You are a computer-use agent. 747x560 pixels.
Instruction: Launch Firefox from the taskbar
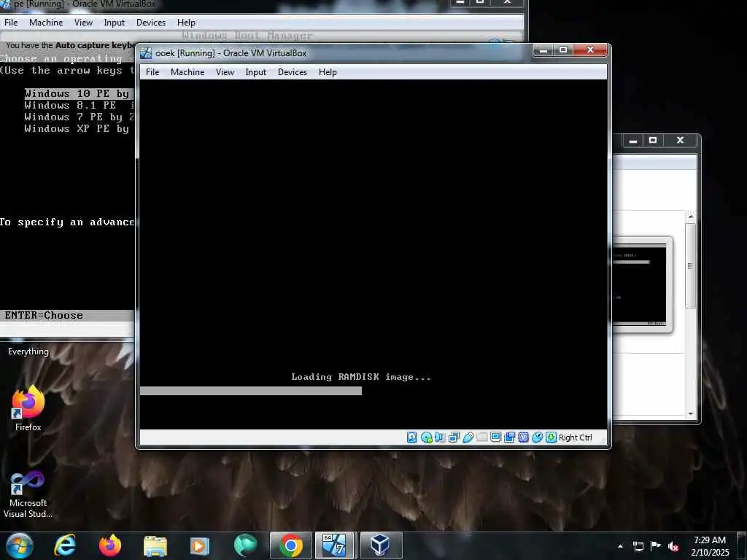110,545
